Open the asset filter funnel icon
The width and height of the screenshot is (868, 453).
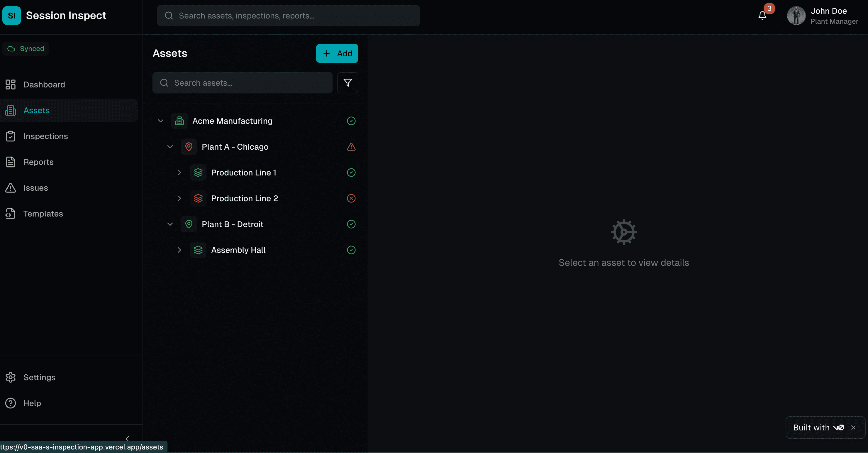(x=347, y=82)
